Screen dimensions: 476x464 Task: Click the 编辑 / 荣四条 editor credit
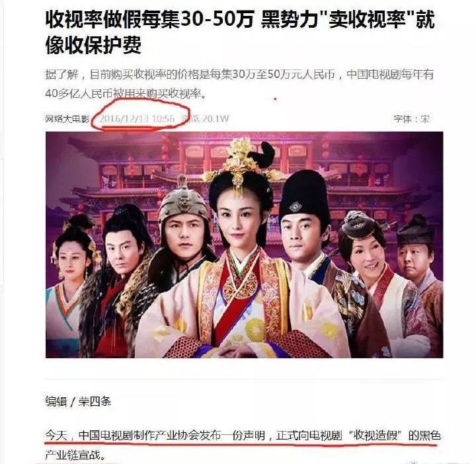pyautogui.click(x=78, y=401)
